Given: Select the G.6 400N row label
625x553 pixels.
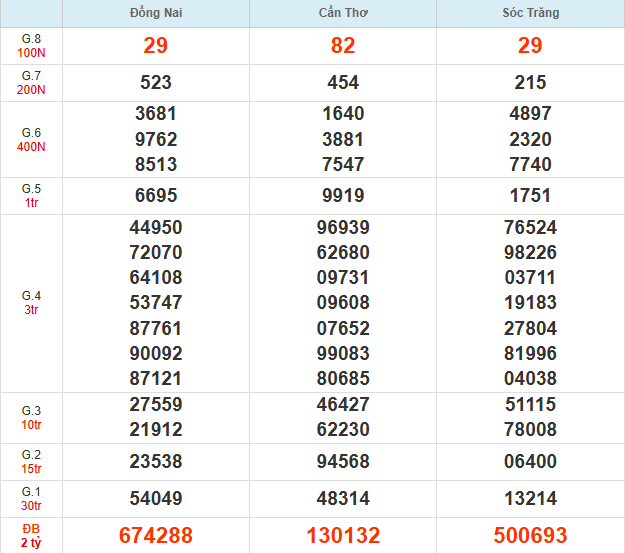Looking at the screenshot, I should click(x=31, y=140).
